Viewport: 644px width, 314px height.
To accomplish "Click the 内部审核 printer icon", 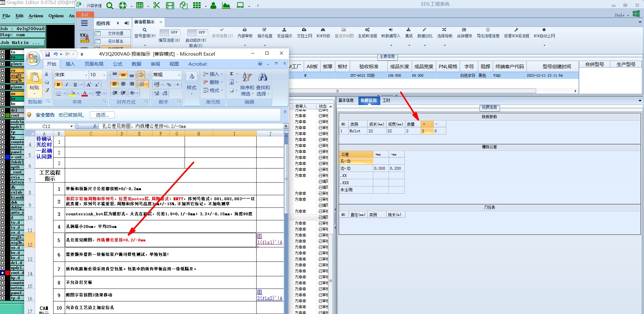I will coord(245,30).
